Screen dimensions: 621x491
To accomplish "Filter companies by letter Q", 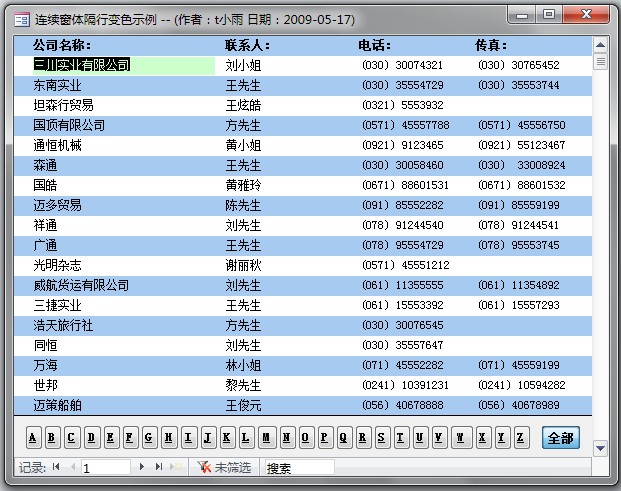I will [x=344, y=438].
